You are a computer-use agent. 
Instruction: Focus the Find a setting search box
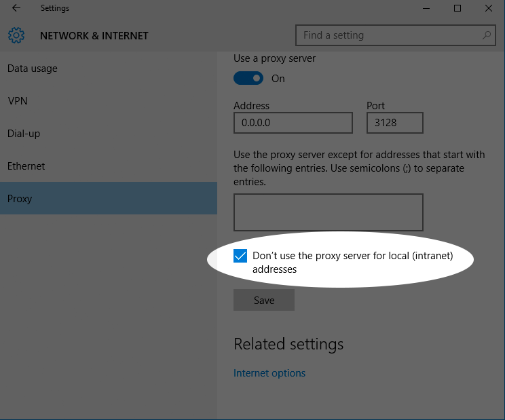(396, 35)
